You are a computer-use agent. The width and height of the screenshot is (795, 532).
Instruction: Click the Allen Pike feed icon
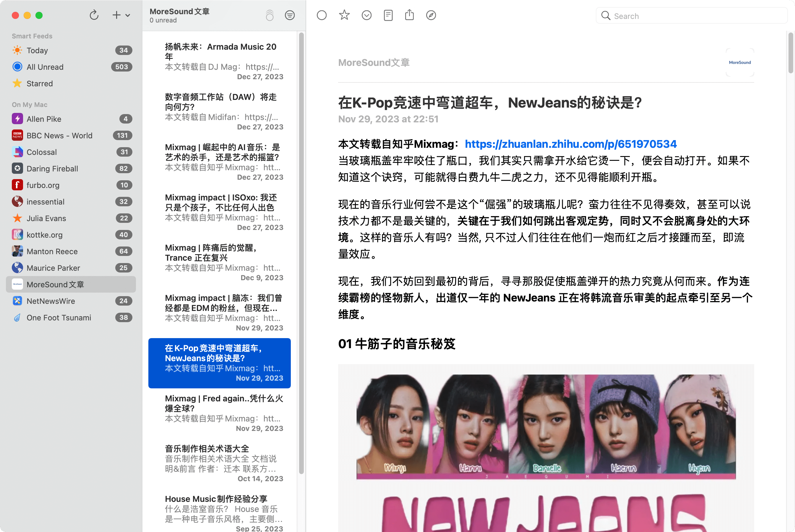point(17,119)
